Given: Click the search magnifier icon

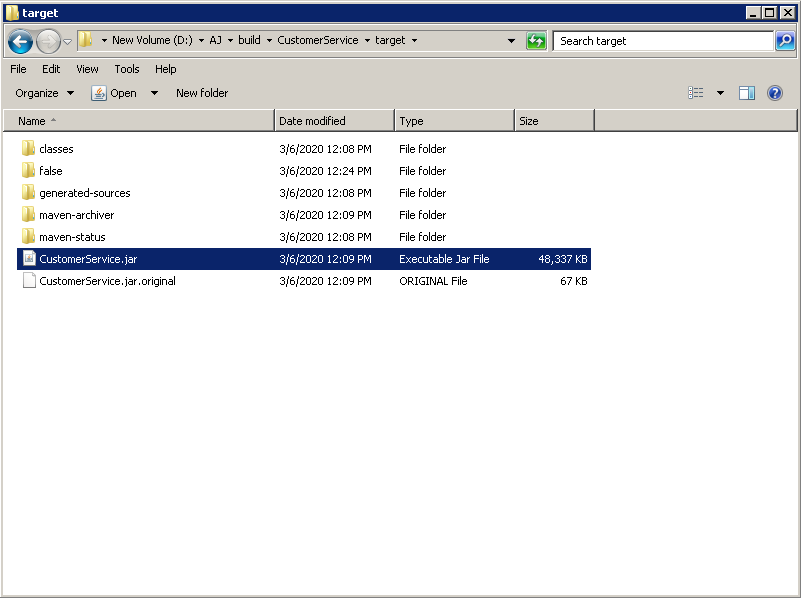Looking at the screenshot, I should (785, 41).
